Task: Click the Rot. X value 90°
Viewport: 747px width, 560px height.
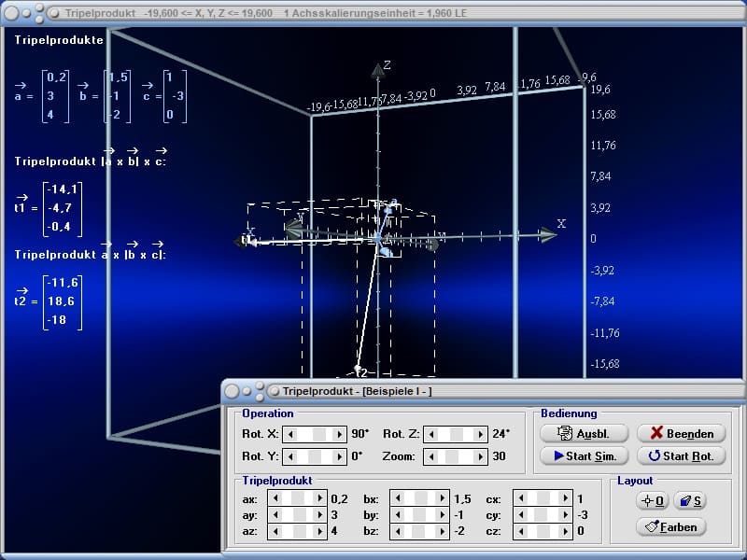Action: 360,434
